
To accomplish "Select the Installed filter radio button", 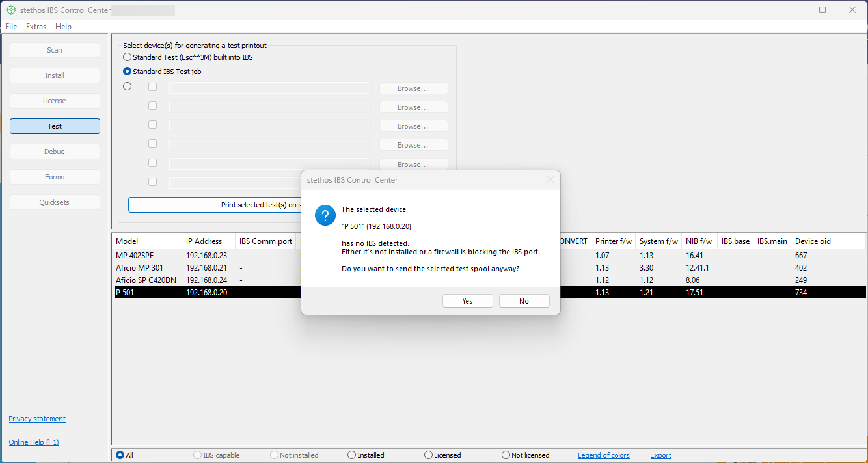I will click(x=352, y=455).
